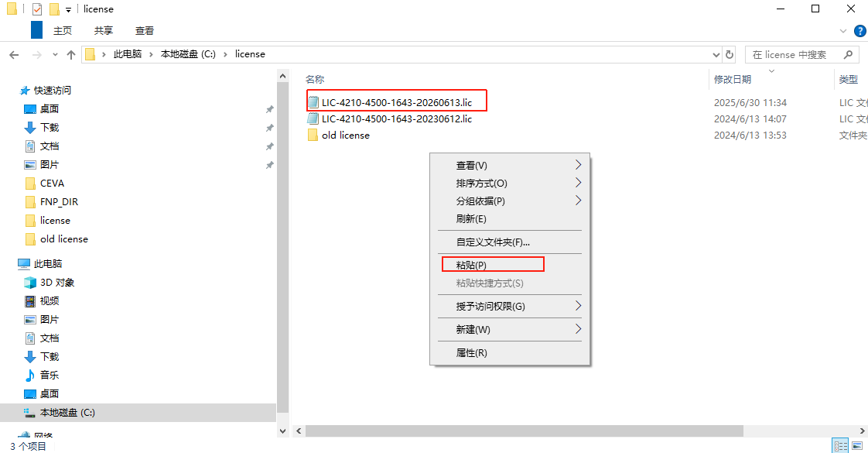Click license in the address breadcrumb
The width and height of the screenshot is (868, 453).
point(250,54)
